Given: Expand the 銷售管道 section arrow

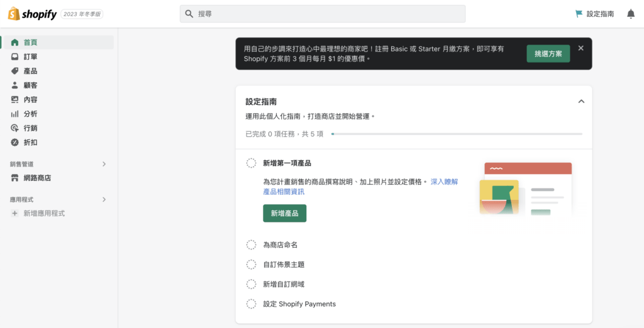Looking at the screenshot, I should [x=104, y=164].
